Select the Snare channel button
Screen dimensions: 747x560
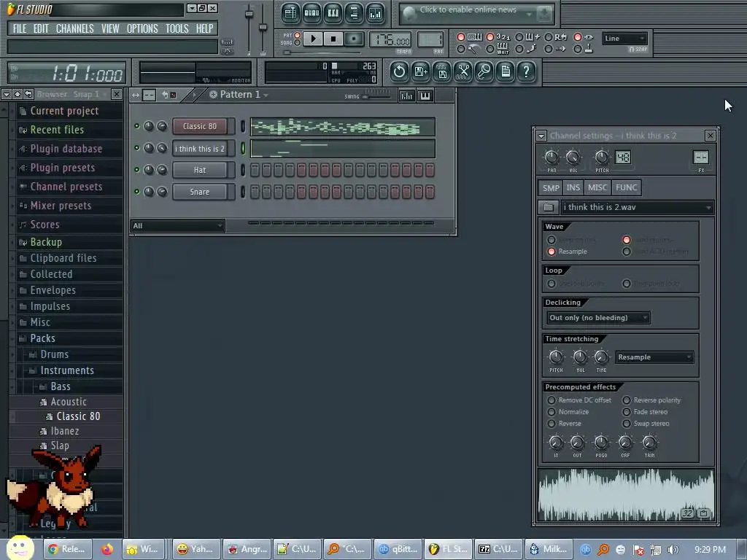pyautogui.click(x=200, y=192)
